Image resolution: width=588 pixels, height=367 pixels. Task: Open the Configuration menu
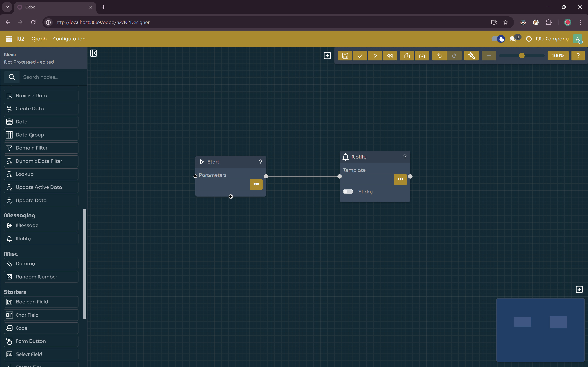point(69,39)
